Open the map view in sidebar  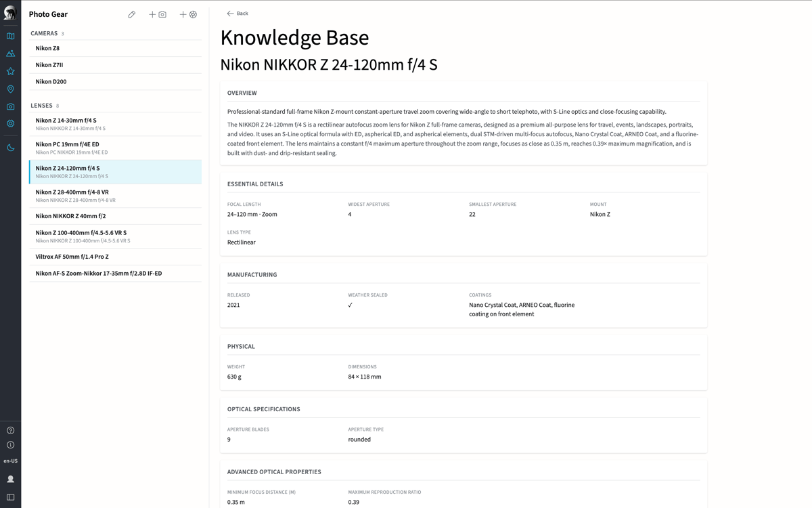[10, 36]
